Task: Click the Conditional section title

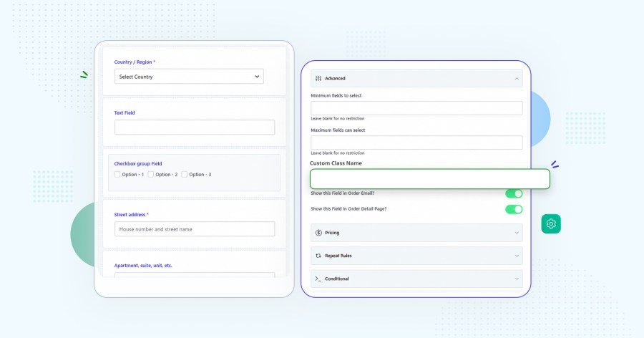Action: click(337, 279)
